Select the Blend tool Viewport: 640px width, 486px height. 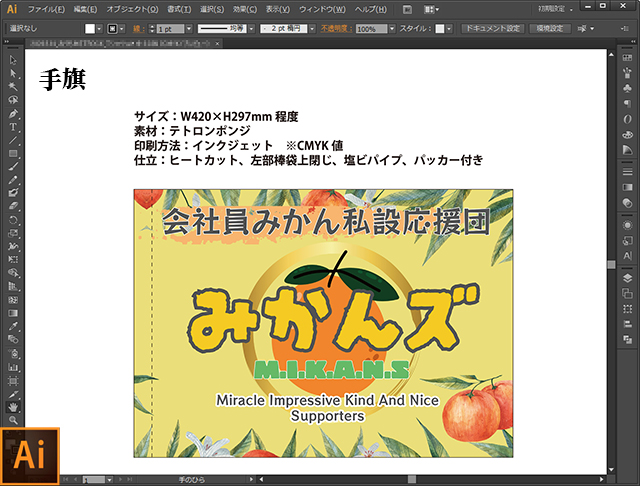click(x=13, y=340)
